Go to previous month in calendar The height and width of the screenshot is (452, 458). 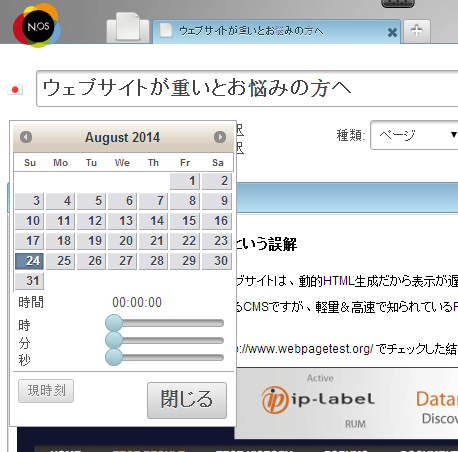[x=26, y=137]
